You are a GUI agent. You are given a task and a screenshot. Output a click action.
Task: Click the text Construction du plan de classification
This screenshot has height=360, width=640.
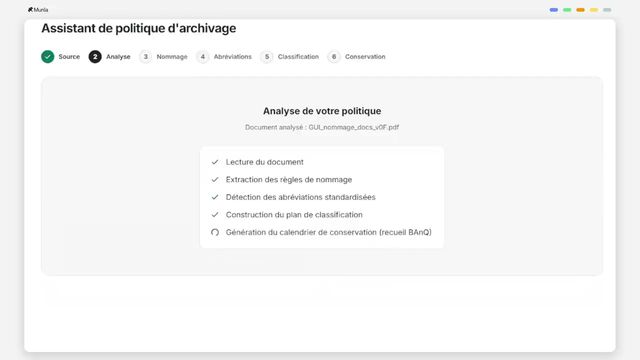tap(294, 215)
